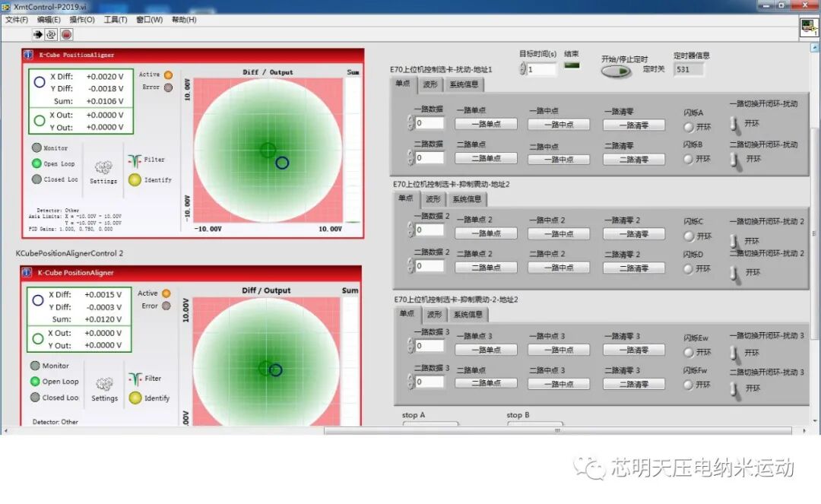This screenshot has height=504, width=821.
Task: Select Closed Loop mode in second K-Cube panel
Action: [35, 398]
